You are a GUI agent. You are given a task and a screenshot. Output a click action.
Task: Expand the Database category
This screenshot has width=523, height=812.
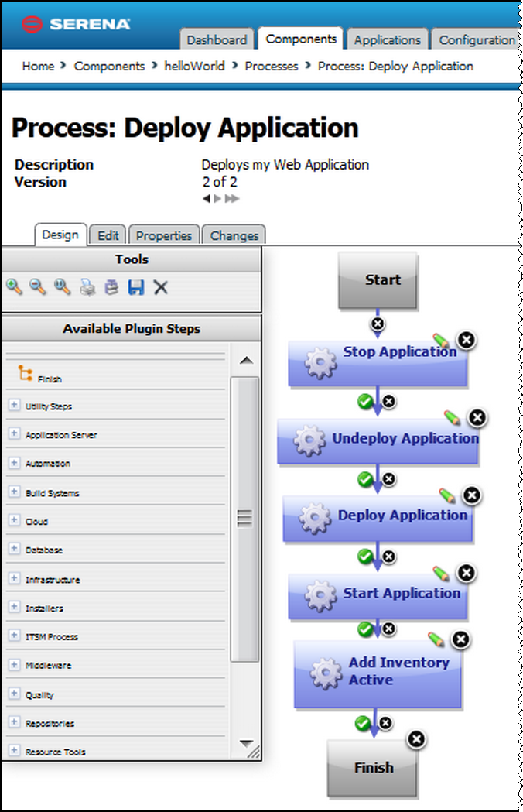tap(15, 548)
